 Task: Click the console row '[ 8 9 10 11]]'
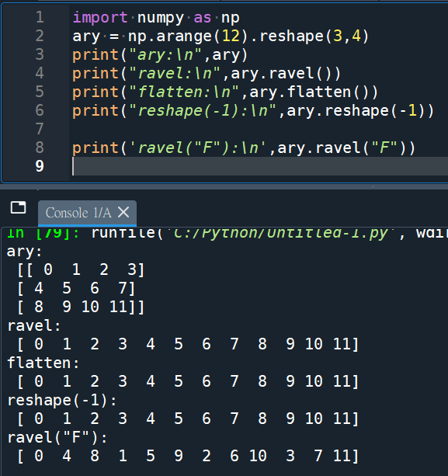[81, 307]
